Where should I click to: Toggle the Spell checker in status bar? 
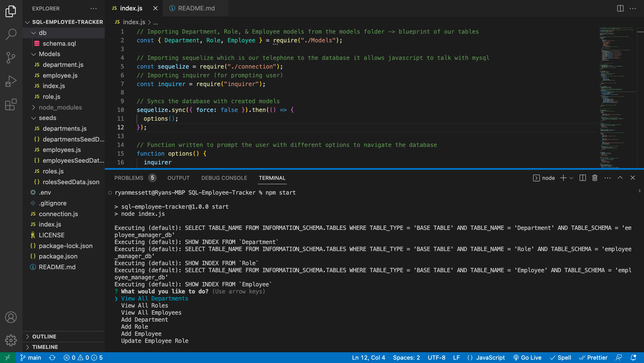click(x=560, y=358)
